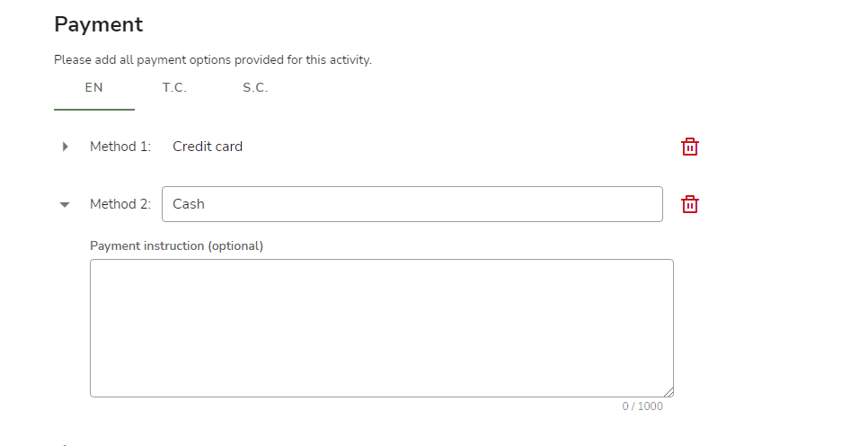Click the word Cash in Method 2

[188, 204]
